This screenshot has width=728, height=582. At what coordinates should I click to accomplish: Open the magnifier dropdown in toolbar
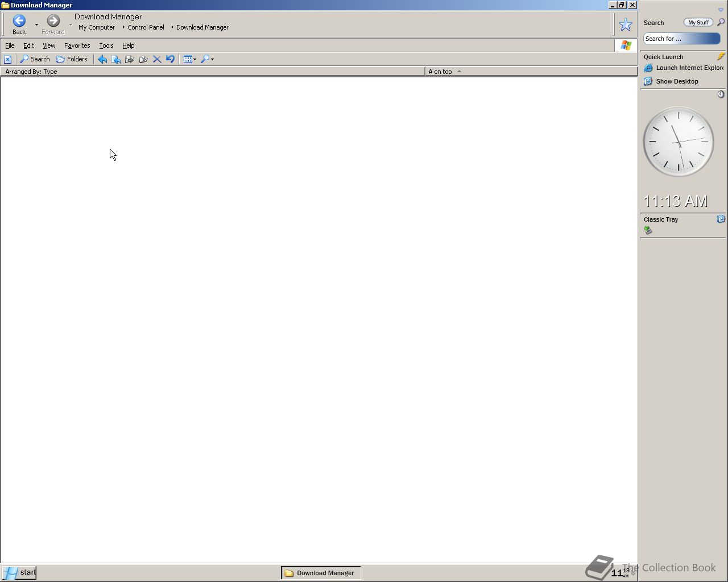point(208,59)
